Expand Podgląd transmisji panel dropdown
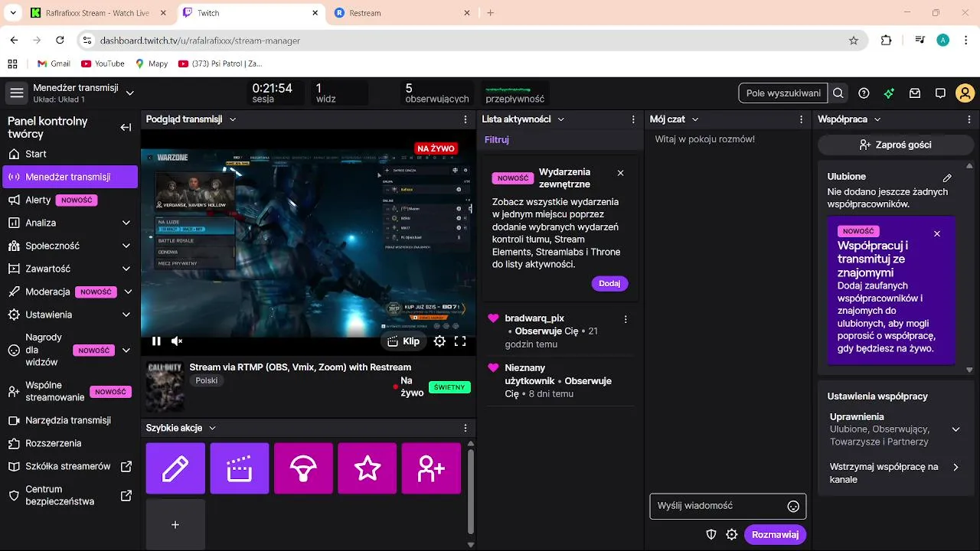 (233, 119)
